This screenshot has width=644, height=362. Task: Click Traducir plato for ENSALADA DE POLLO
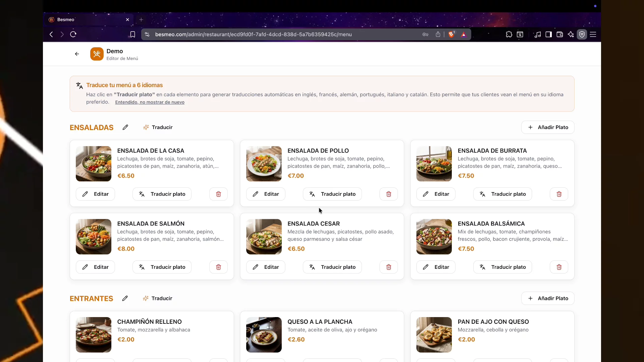pos(332,194)
